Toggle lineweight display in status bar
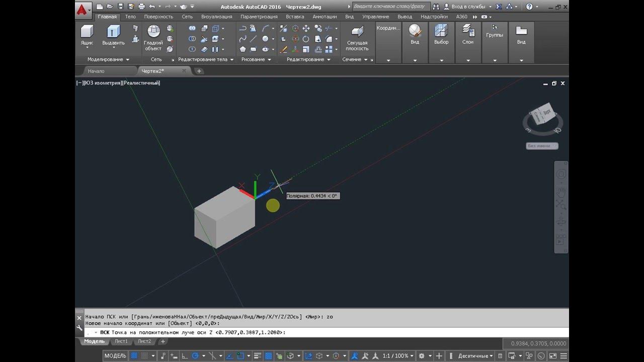Viewport: 644px width, 362px height. tap(258, 356)
